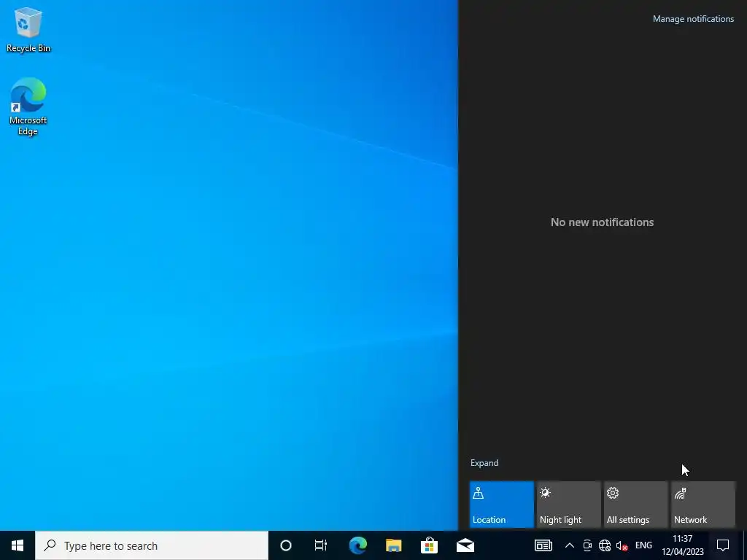Open the Network quick action tile

click(703, 505)
